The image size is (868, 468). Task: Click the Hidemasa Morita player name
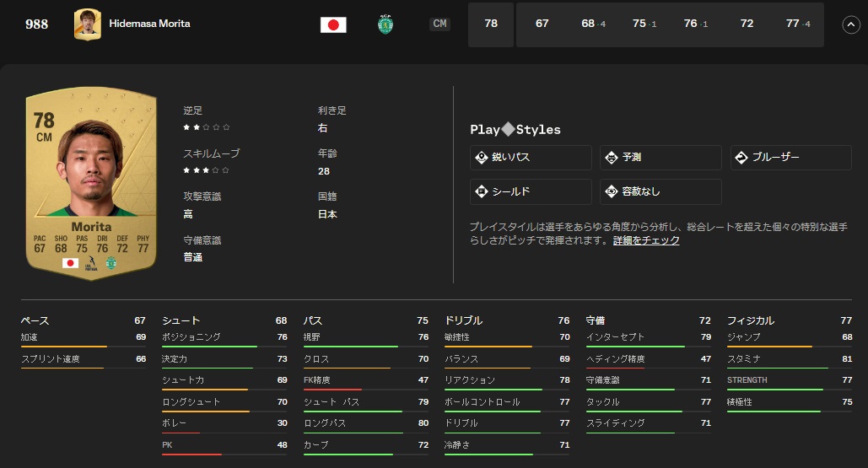tap(149, 24)
